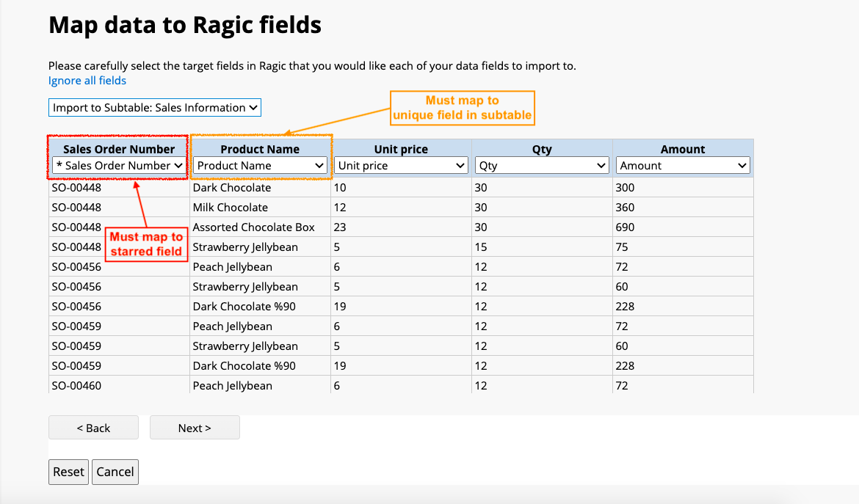This screenshot has width=859, height=504.
Task: Select the SO-00460 order number cell
Action: click(76, 386)
